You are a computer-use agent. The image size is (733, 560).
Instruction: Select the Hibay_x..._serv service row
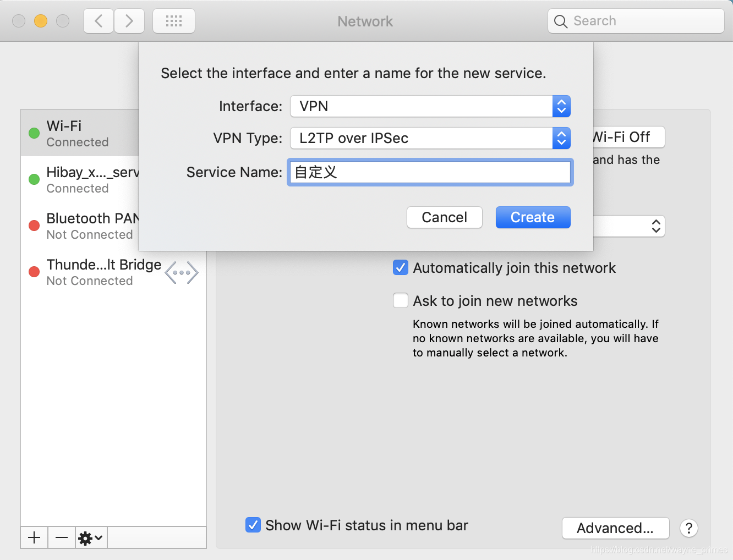80,179
